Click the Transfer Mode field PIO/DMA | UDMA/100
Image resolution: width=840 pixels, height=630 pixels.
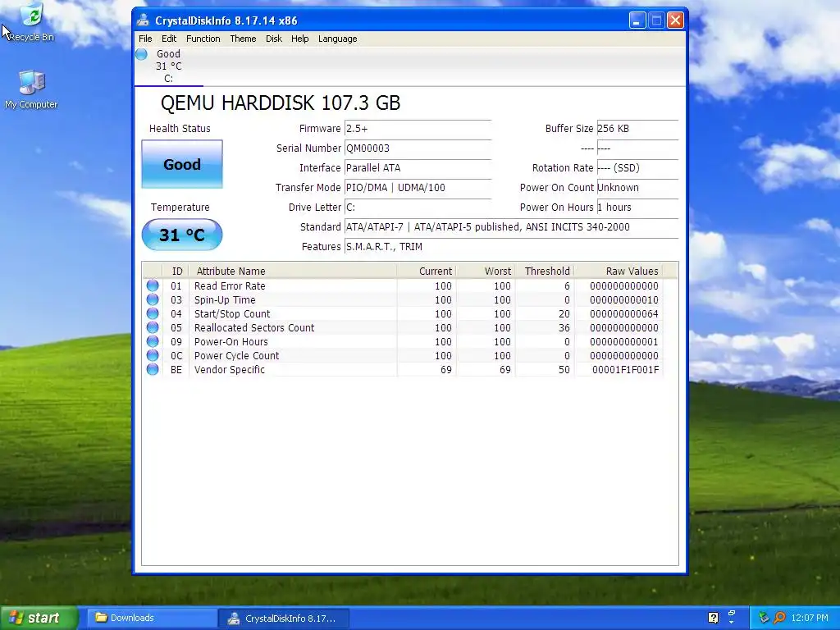coord(418,188)
